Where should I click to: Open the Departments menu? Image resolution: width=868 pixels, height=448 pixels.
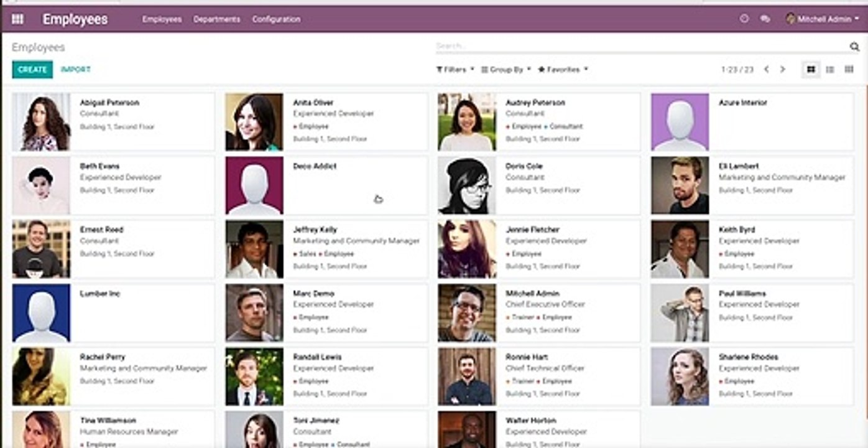(x=216, y=19)
